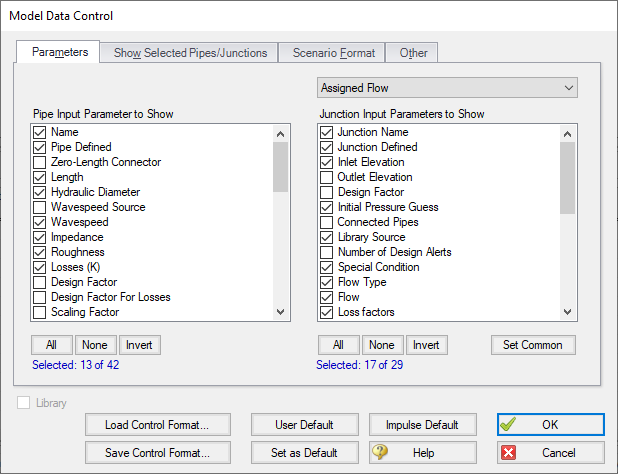Open the Scenario Format tab

(x=332, y=52)
